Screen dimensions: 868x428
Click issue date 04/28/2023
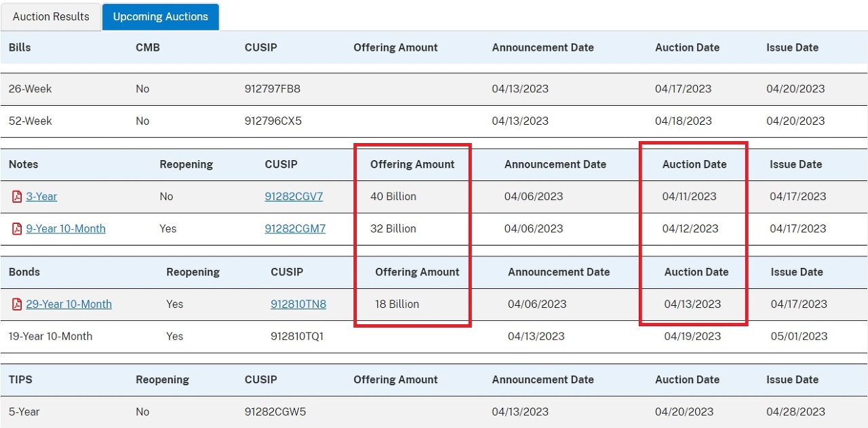pyautogui.click(x=795, y=412)
